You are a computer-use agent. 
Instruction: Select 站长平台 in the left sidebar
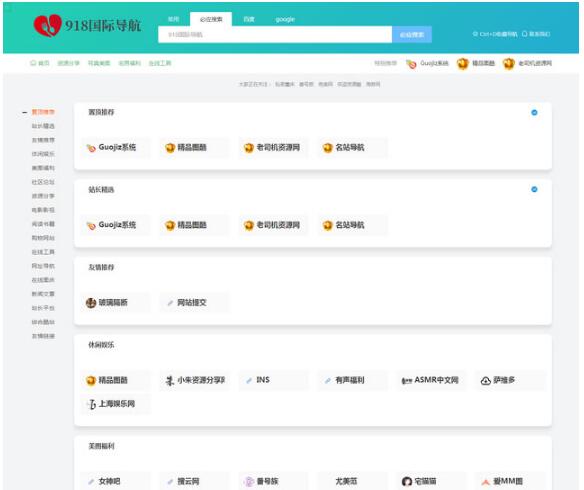(43, 308)
